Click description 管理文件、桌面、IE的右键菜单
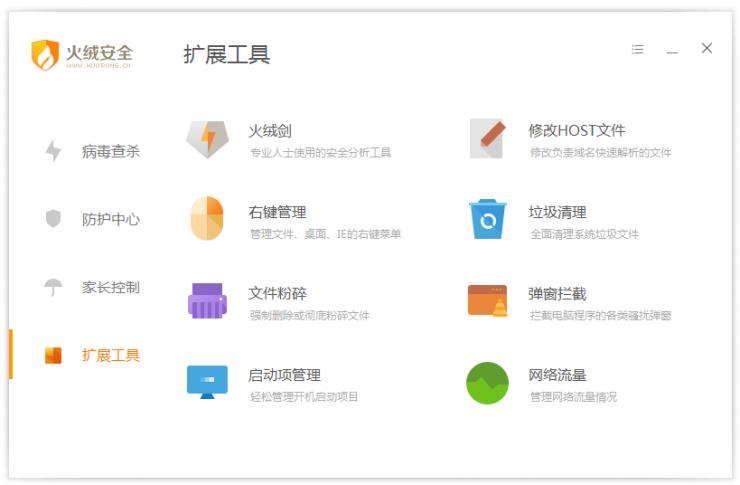 [325, 234]
